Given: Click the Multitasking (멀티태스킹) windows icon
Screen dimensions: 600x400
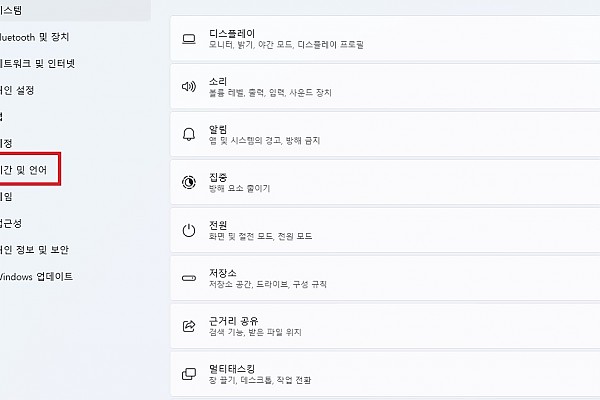Looking at the screenshot, I should click(189, 374).
